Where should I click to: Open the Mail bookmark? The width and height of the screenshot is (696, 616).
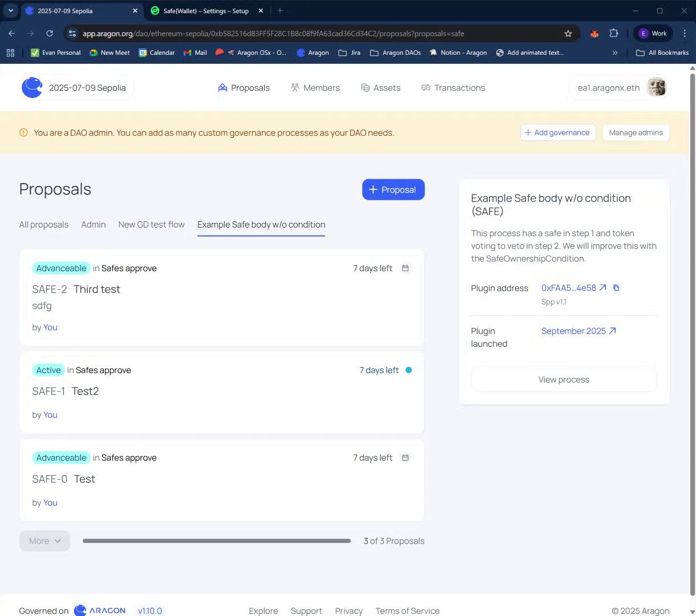[x=195, y=52]
